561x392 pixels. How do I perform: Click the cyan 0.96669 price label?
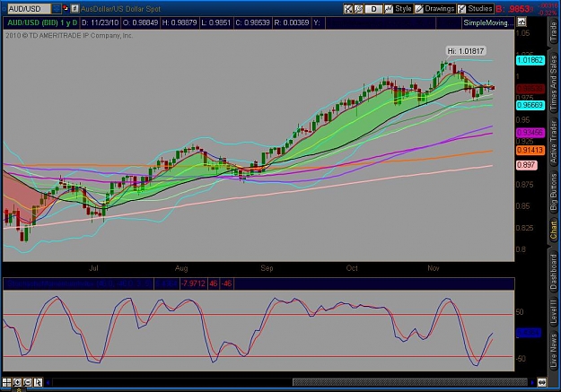(x=530, y=105)
